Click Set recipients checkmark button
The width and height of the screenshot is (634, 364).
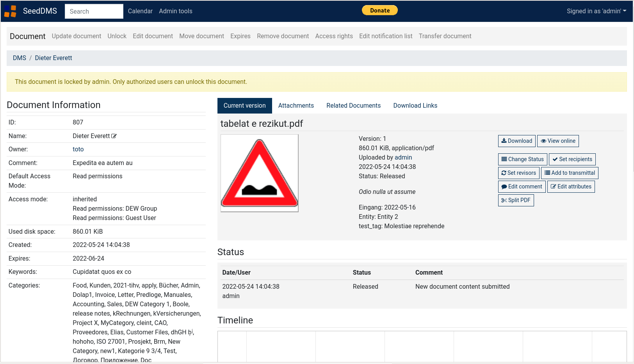[x=572, y=159]
